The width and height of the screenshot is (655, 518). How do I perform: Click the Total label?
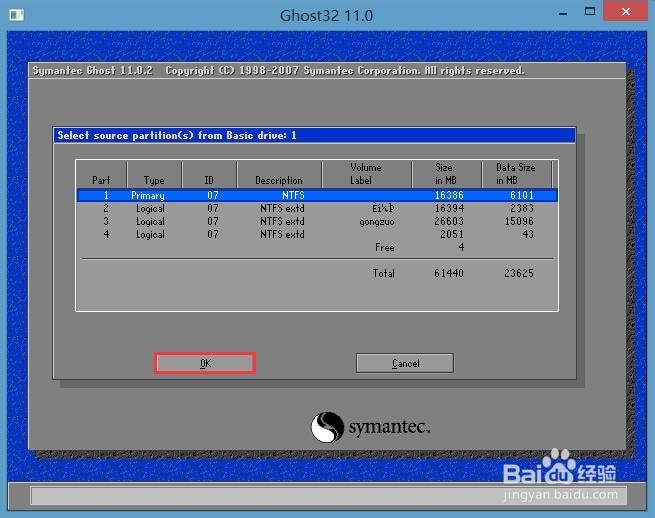[383, 273]
